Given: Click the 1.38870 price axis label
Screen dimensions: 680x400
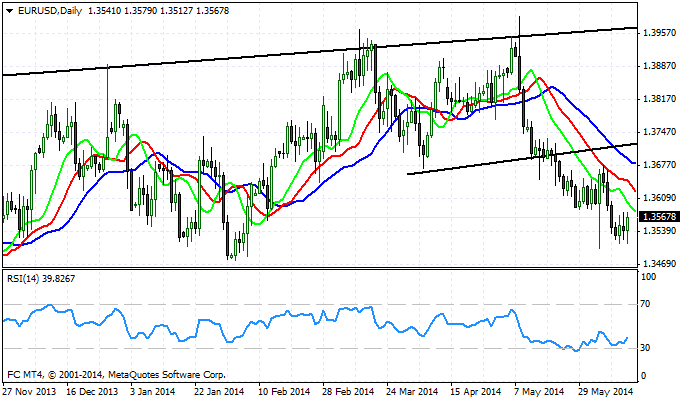Looking at the screenshot, I should click(x=660, y=66).
